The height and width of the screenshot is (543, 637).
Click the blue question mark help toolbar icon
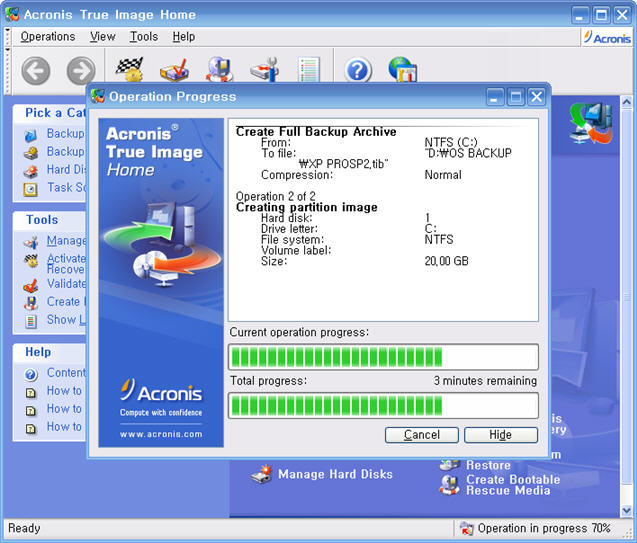(358, 70)
